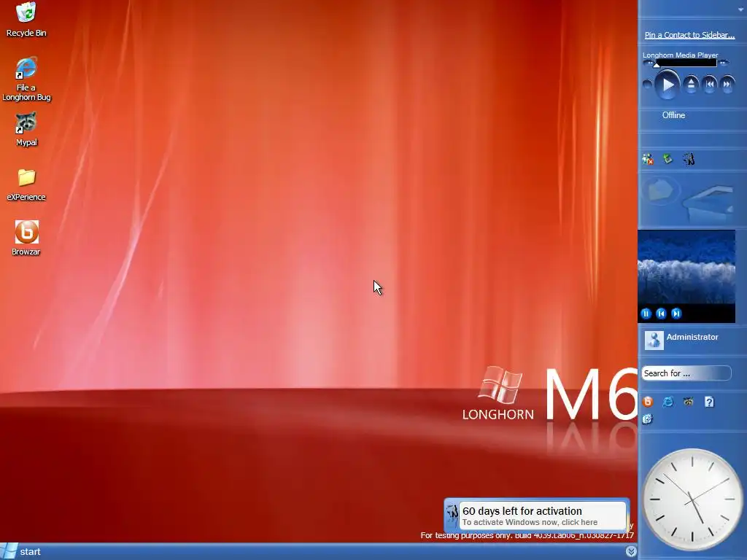Open File a Longhorn Bug shortcut

[x=26, y=79]
